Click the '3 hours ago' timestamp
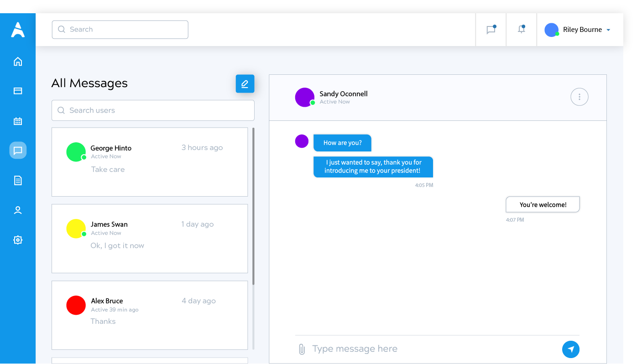The width and height of the screenshot is (637, 364). pos(202,147)
